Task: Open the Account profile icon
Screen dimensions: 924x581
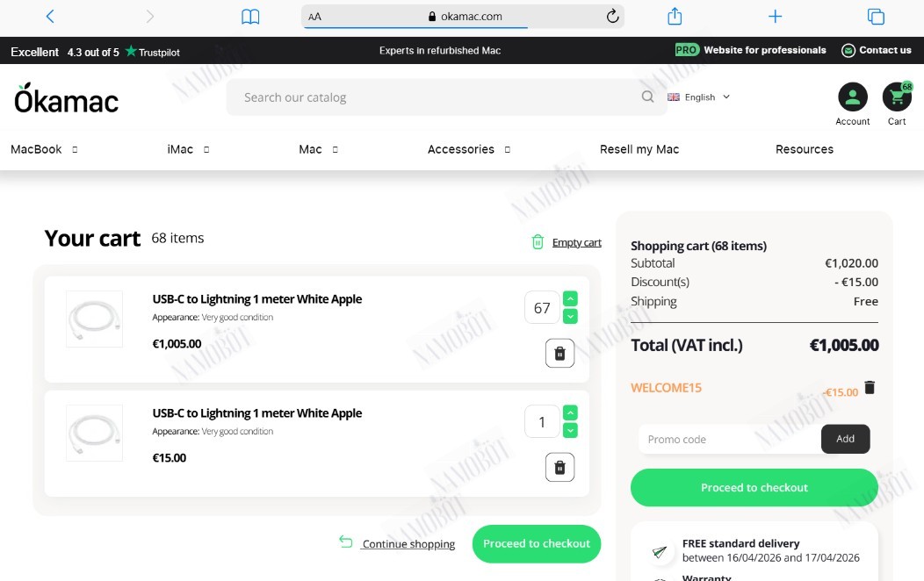Action: tap(853, 97)
